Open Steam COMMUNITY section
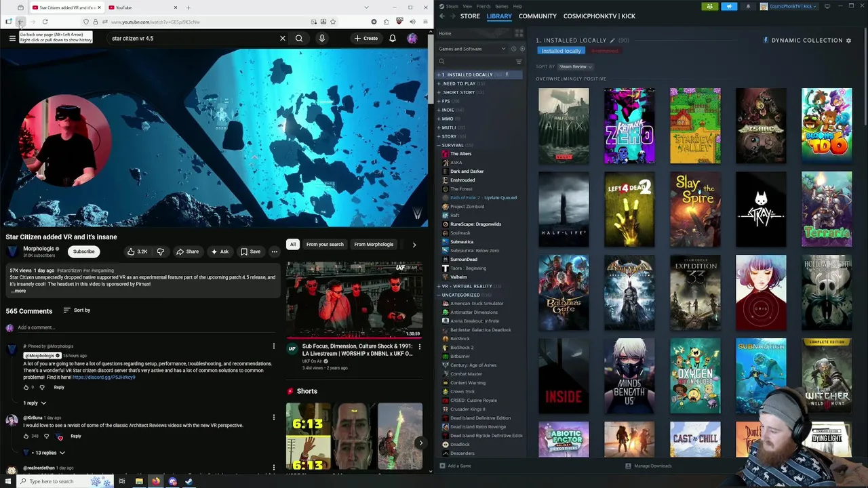The width and height of the screenshot is (868, 488). tap(538, 16)
